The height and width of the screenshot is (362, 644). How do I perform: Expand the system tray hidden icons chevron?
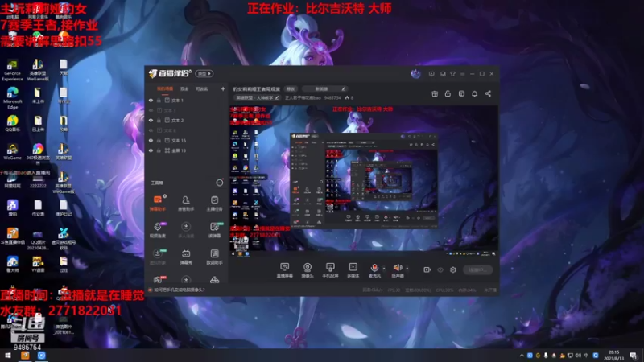point(522,356)
